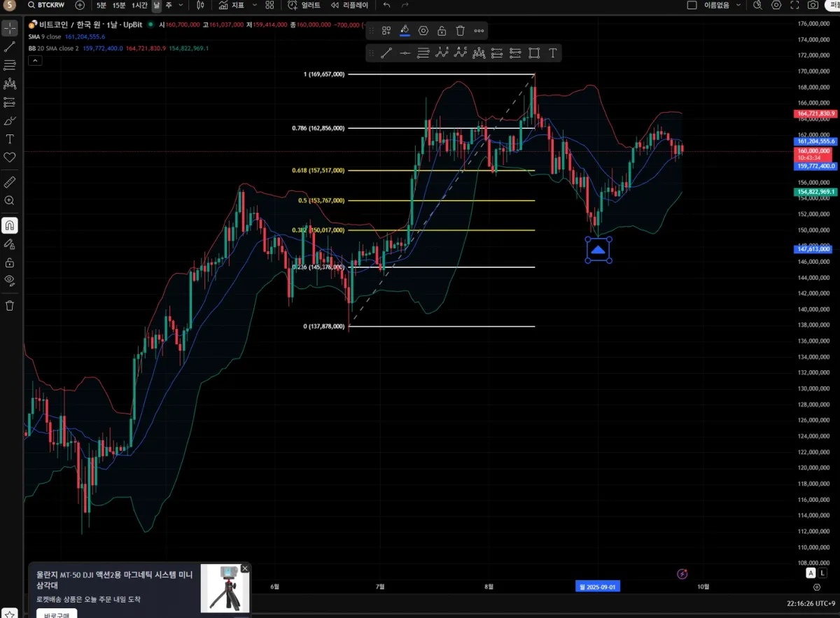
Task: Activate the ruler measure tool
Action: tap(10, 182)
